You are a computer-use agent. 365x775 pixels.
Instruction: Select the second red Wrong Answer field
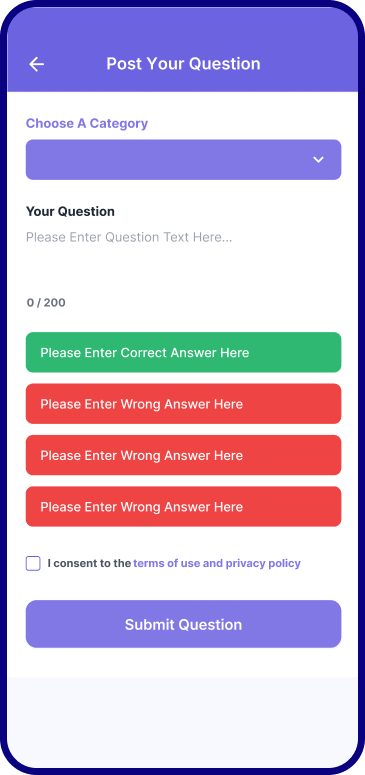[x=183, y=455]
